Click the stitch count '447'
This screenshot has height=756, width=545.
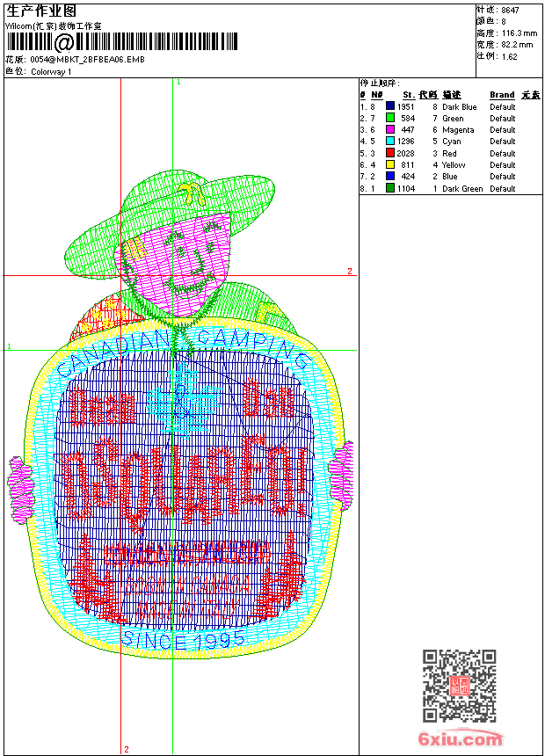(x=408, y=130)
